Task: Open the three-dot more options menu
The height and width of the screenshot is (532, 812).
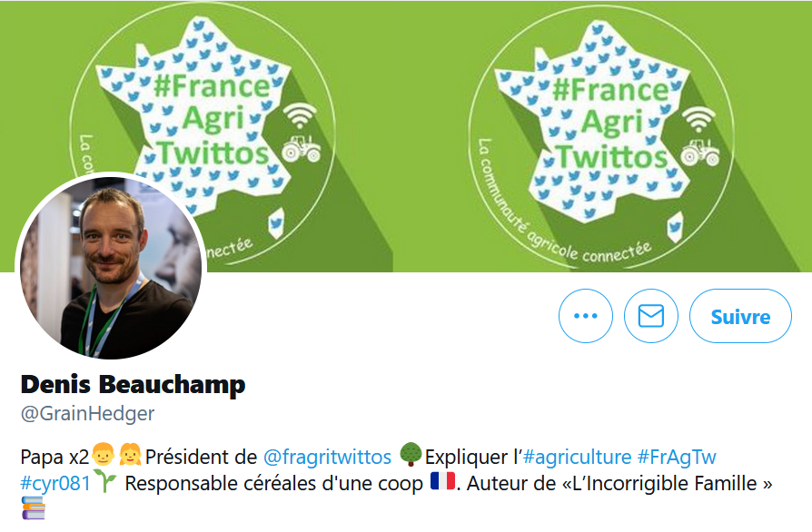Action: 585,316
